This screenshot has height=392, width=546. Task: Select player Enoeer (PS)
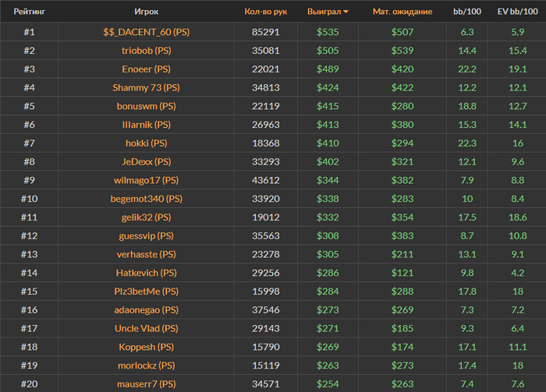click(147, 69)
